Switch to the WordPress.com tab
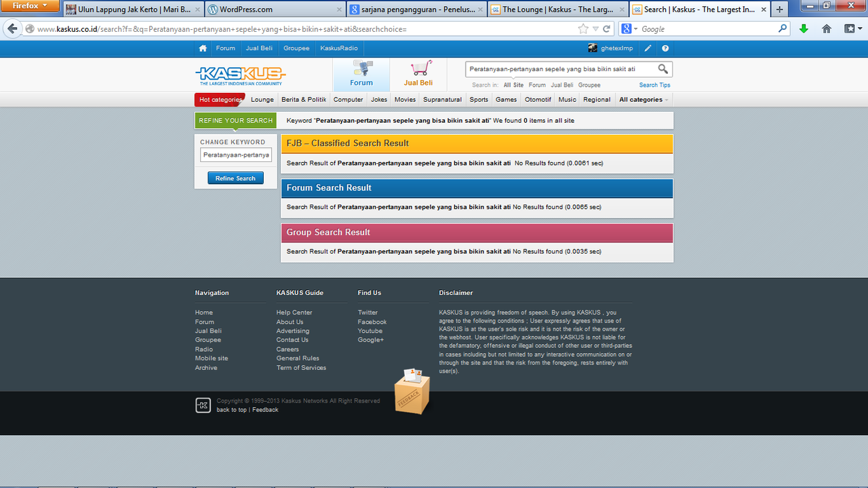 pyautogui.click(x=275, y=9)
